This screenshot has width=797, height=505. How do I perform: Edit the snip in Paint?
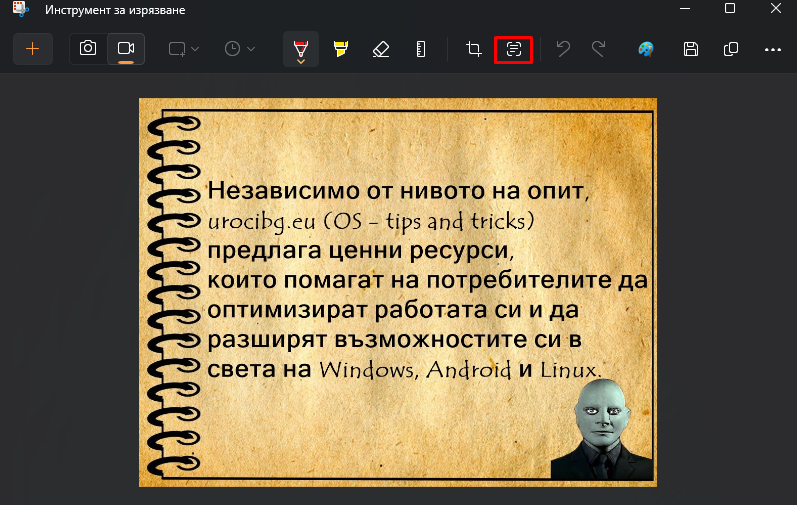click(x=646, y=49)
